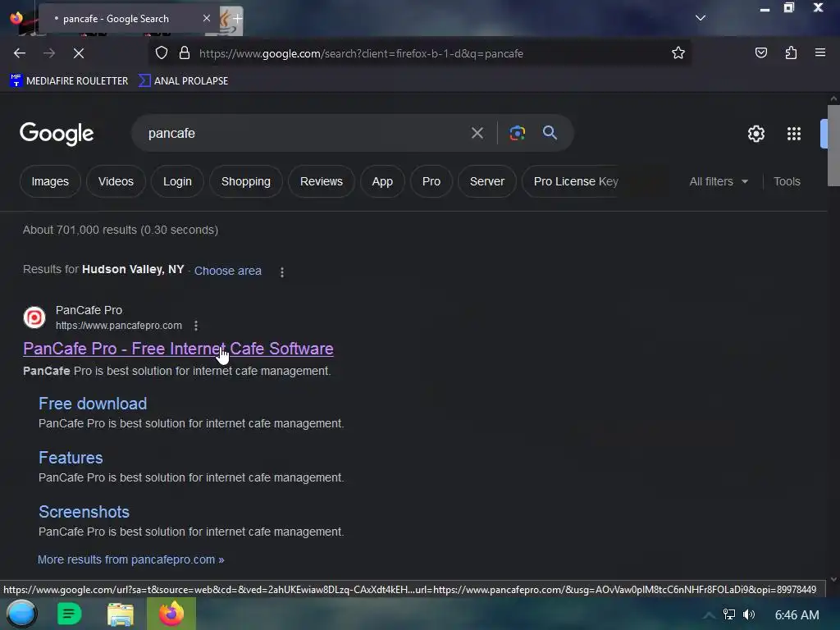Click the forward navigation arrow
840x630 pixels.
(x=49, y=53)
